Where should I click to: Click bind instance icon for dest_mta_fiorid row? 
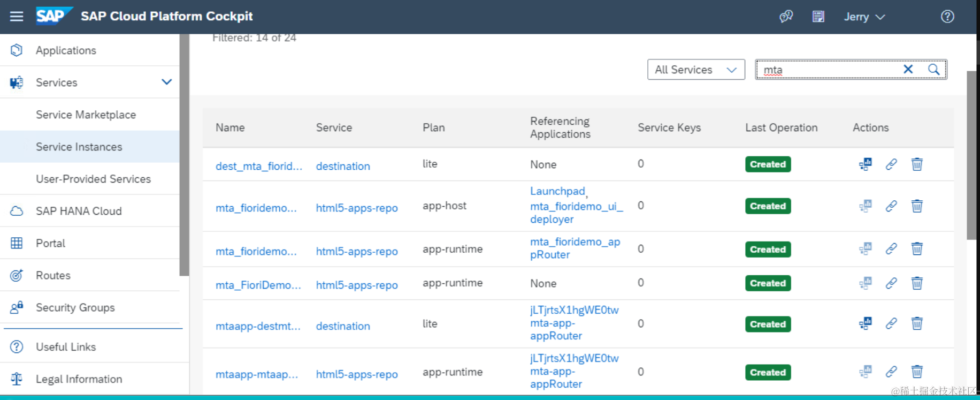865,164
